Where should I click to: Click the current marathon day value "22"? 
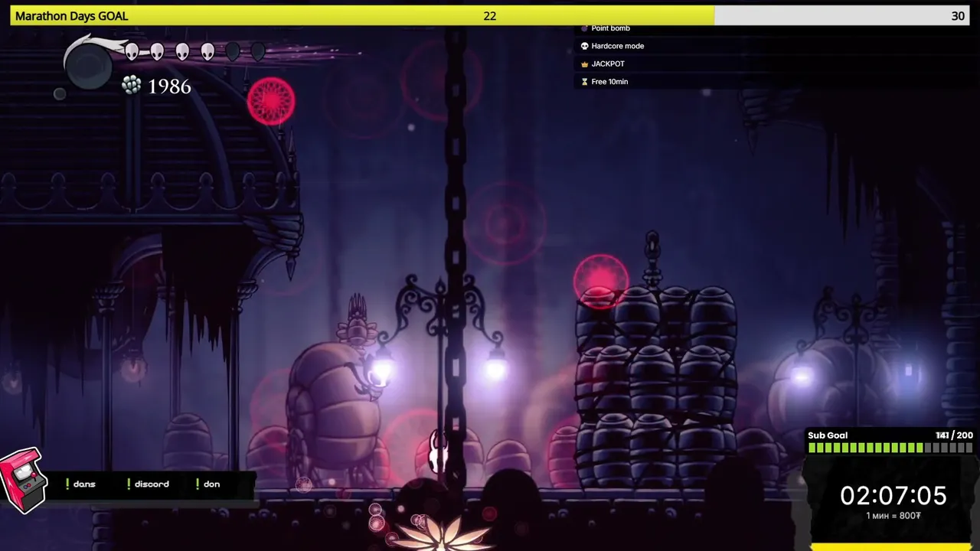point(490,16)
